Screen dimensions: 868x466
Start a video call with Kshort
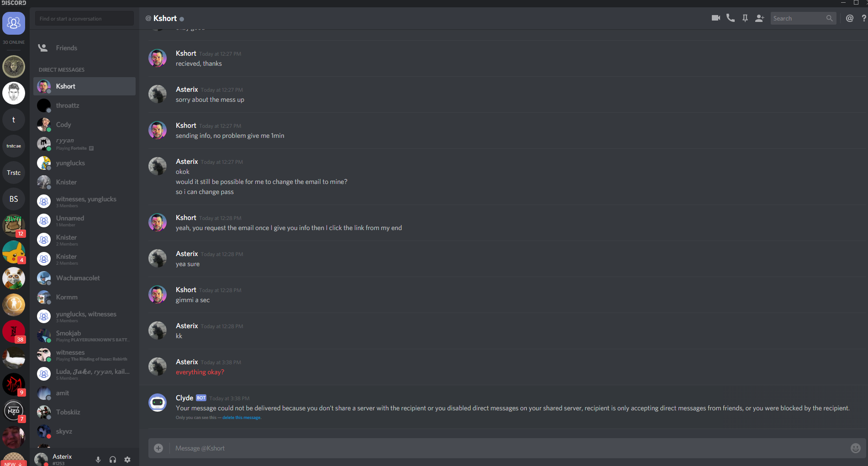(715, 18)
